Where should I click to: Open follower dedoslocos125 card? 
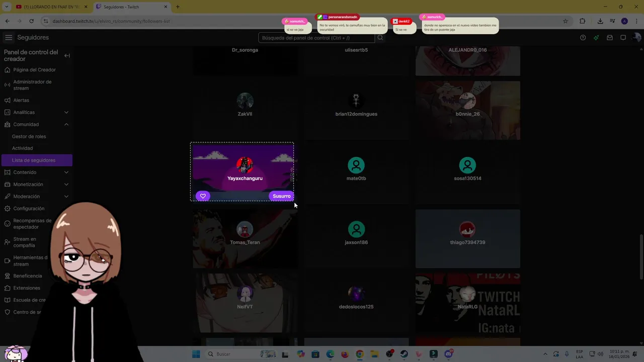[356, 303]
